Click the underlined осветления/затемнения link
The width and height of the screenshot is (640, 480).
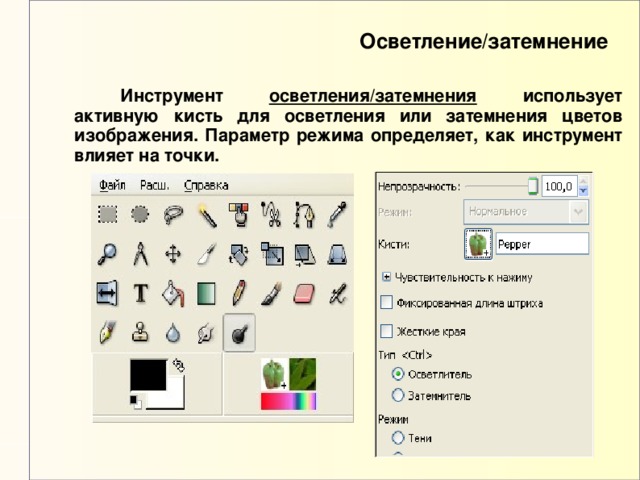click(x=373, y=96)
